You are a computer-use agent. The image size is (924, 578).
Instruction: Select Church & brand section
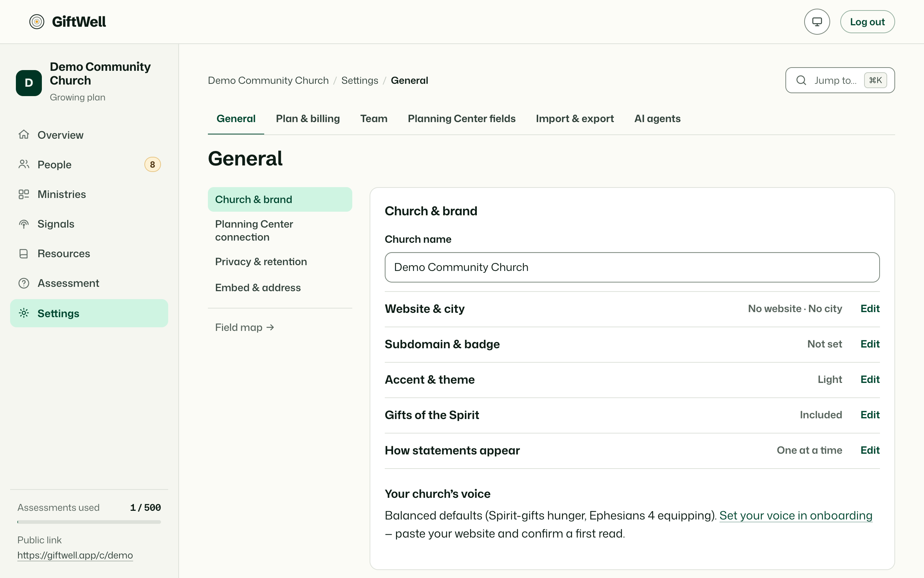tap(279, 199)
